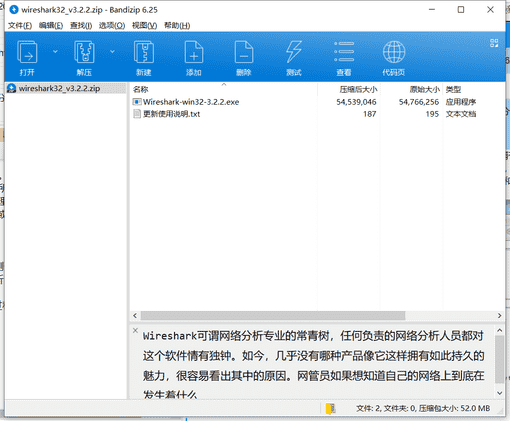Viewport: 510px width, 421px height.
Task: Click the original size 195 cell
Action: (432, 114)
